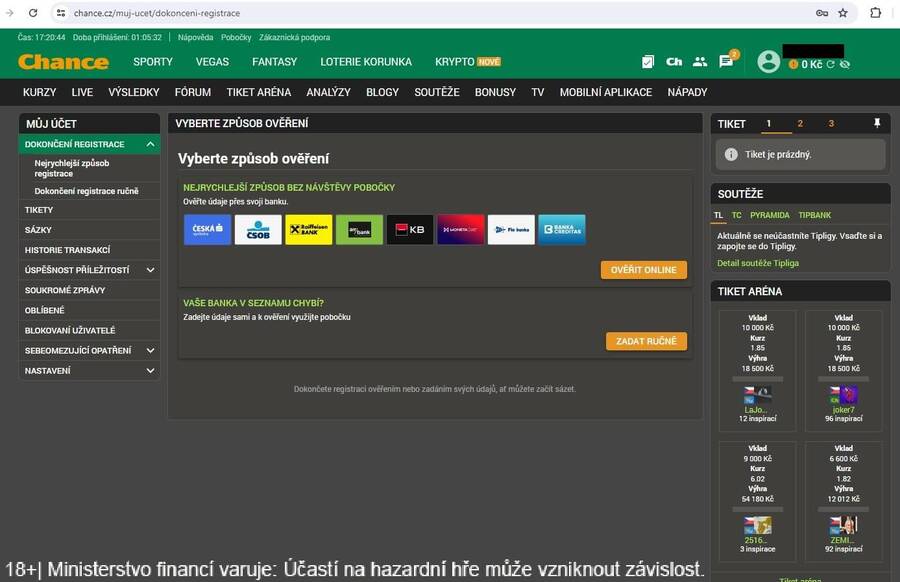Open TIKET ARÉNA in submenu

coord(259,92)
